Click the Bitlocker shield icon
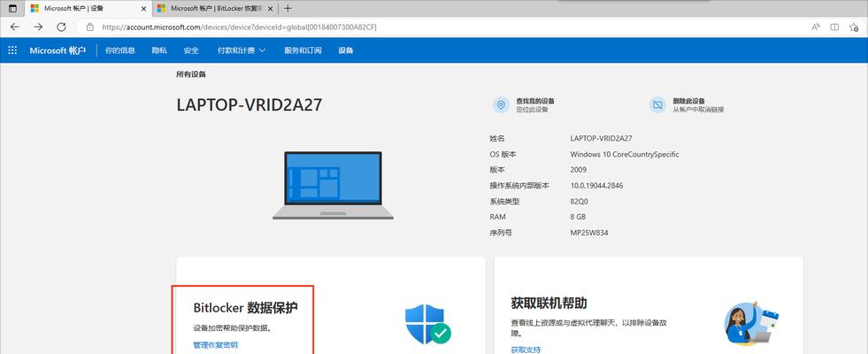This screenshot has height=354, width=868. click(x=428, y=324)
